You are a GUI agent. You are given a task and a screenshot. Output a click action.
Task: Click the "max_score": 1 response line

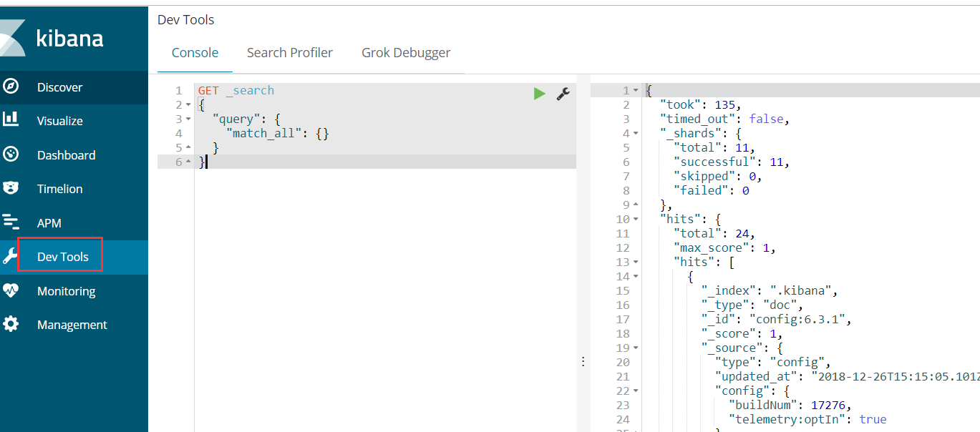[724, 248]
